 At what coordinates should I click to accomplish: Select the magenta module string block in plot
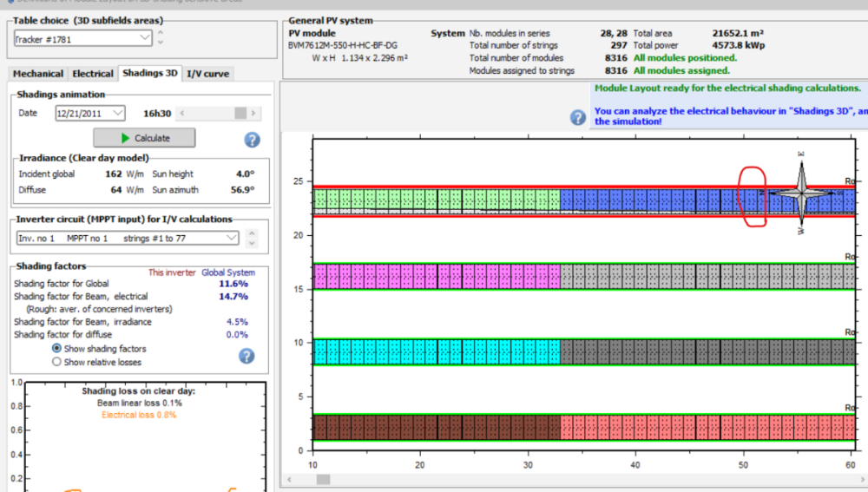pos(437,276)
